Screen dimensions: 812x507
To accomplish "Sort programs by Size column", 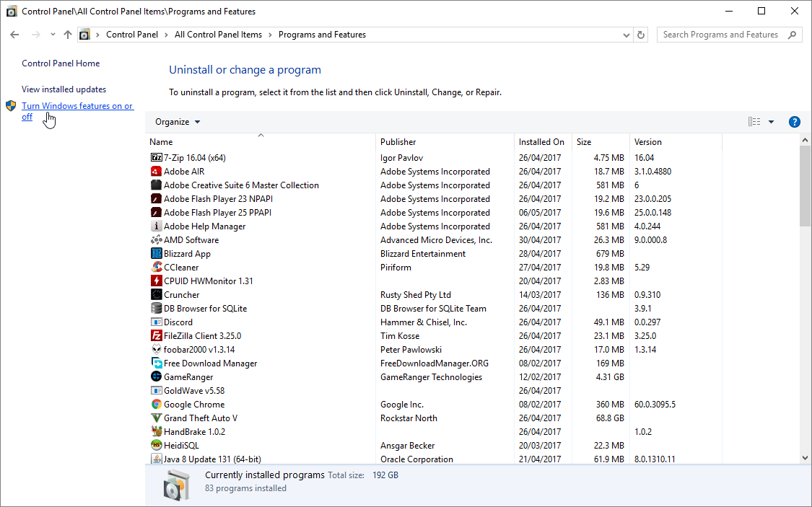I will point(584,142).
